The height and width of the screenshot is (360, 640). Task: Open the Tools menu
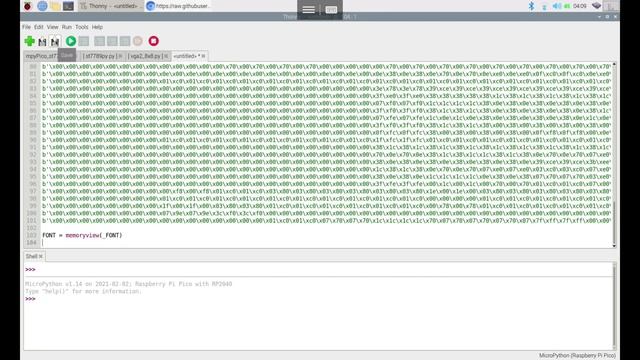click(82, 27)
